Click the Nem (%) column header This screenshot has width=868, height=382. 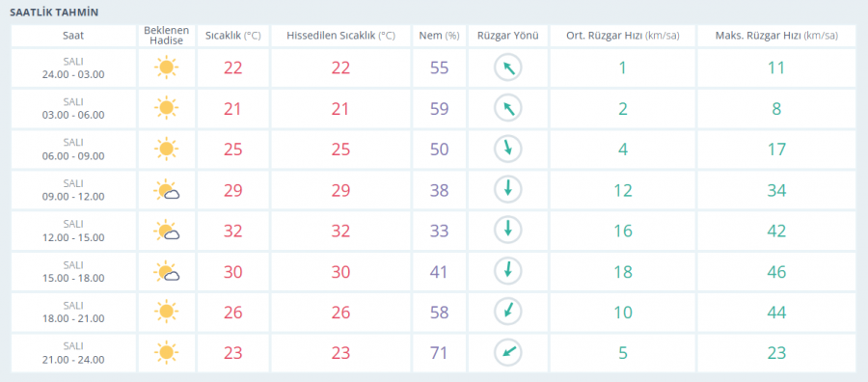440,36
